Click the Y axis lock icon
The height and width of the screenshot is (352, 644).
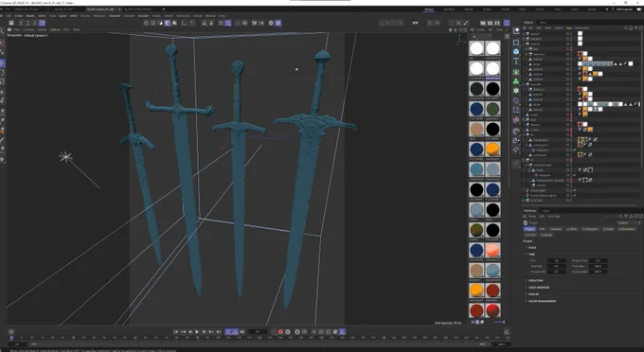click(x=27, y=23)
